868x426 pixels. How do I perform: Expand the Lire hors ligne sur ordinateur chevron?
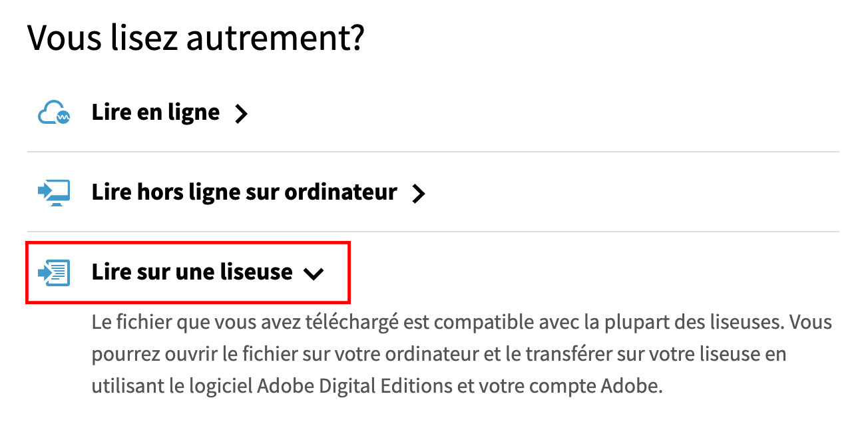418,194
